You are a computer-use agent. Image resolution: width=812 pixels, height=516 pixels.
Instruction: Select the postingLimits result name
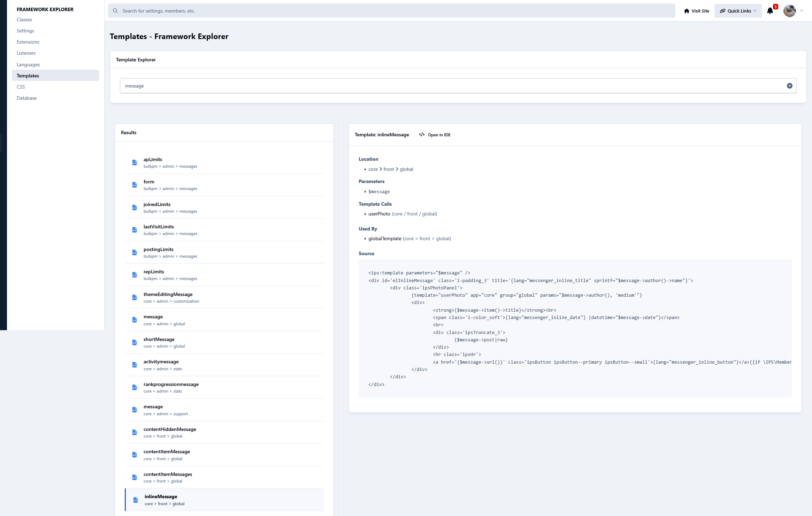(x=158, y=249)
